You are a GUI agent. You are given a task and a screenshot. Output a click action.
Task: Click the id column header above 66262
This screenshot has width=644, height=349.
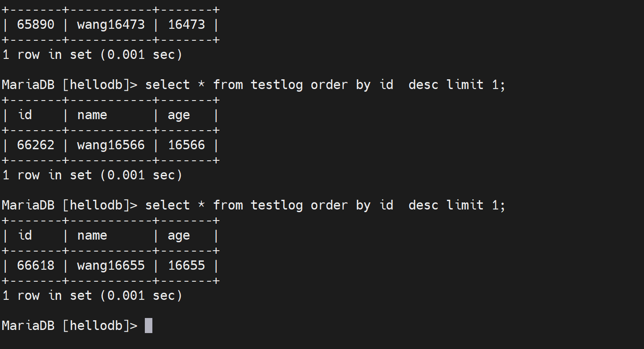pos(25,115)
